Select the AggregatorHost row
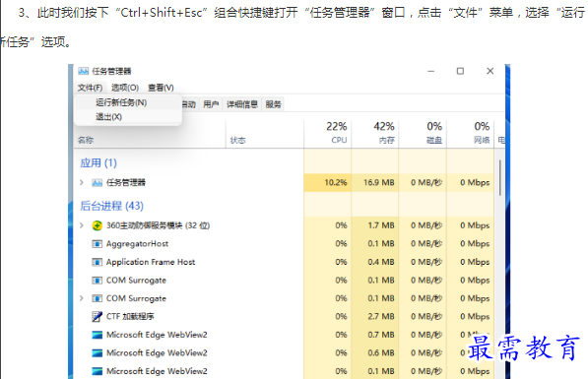 (284, 244)
